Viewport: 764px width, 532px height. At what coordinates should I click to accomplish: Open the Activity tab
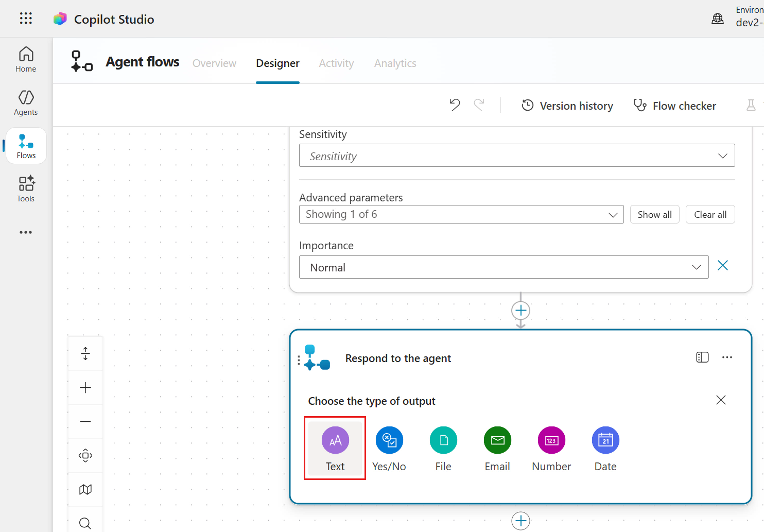336,63
